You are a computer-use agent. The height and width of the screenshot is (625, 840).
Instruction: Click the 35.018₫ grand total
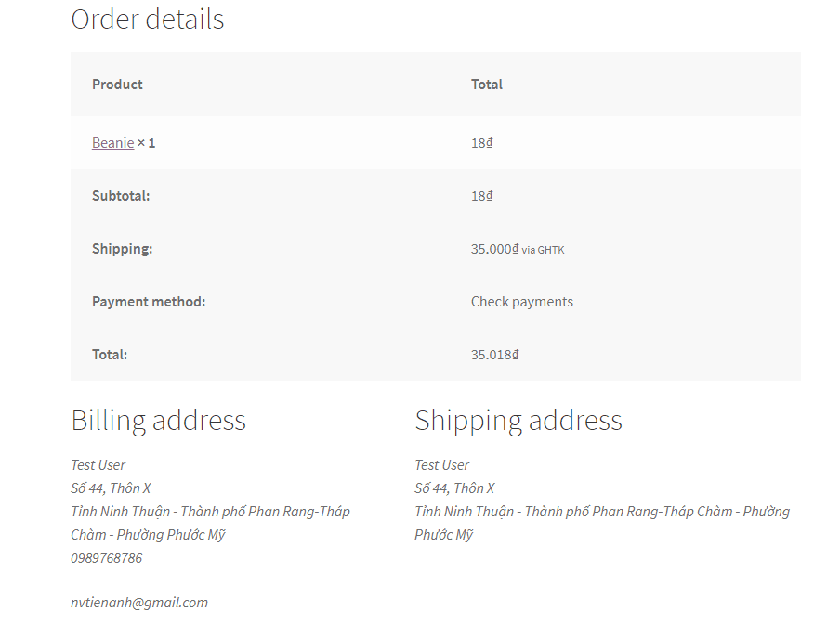click(494, 355)
